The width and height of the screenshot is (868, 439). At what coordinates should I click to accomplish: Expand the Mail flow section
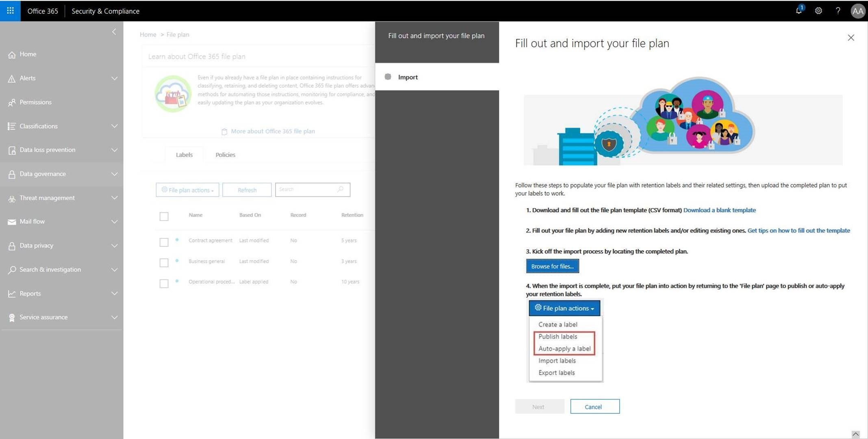point(32,221)
